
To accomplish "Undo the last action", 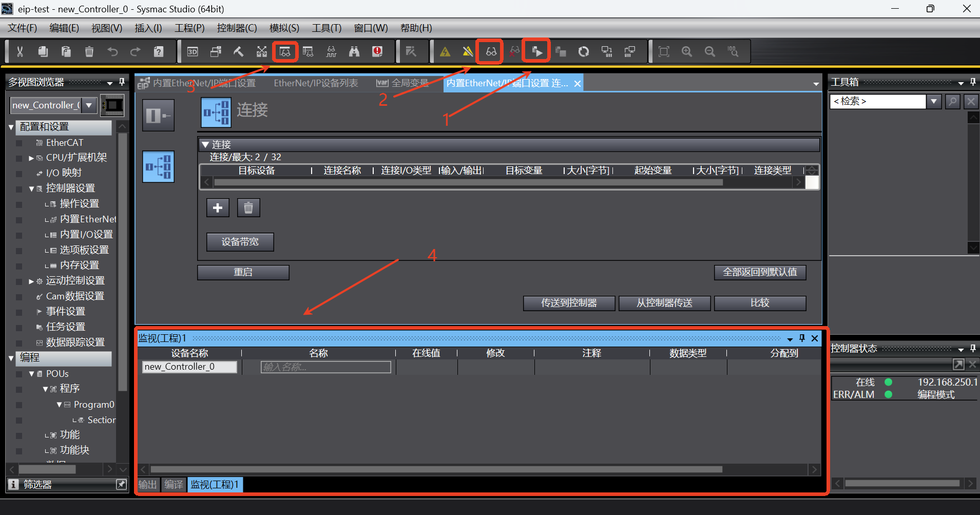I will [112, 51].
